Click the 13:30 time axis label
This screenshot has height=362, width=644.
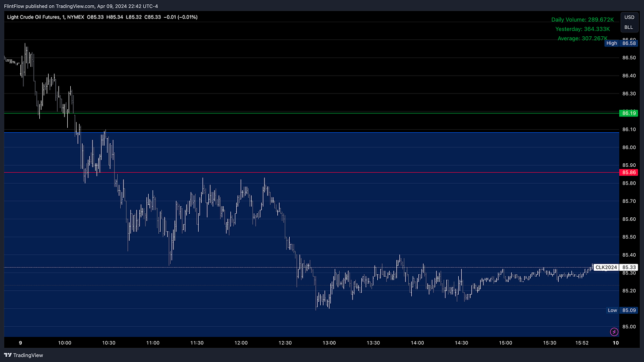pyautogui.click(x=373, y=343)
